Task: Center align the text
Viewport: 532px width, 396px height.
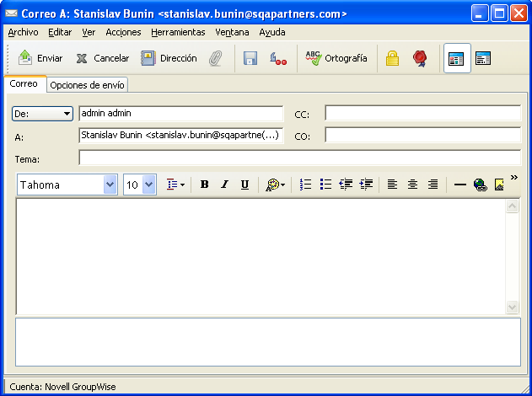Action: [x=412, y=185]
